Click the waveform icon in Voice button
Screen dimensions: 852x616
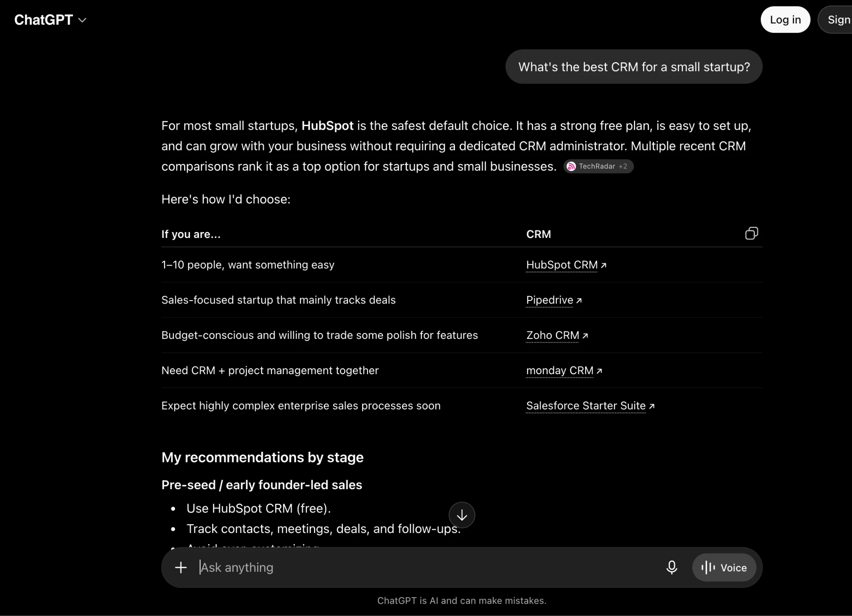[x=708, y=567]
